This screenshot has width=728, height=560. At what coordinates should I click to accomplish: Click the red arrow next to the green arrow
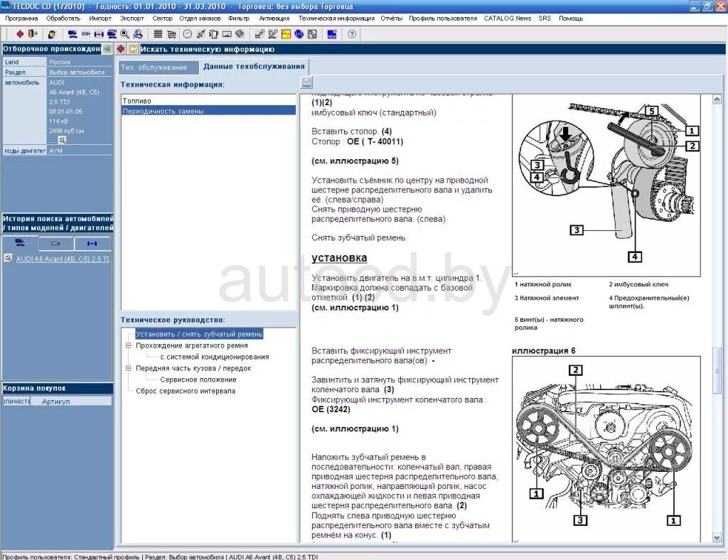[120, 49]
